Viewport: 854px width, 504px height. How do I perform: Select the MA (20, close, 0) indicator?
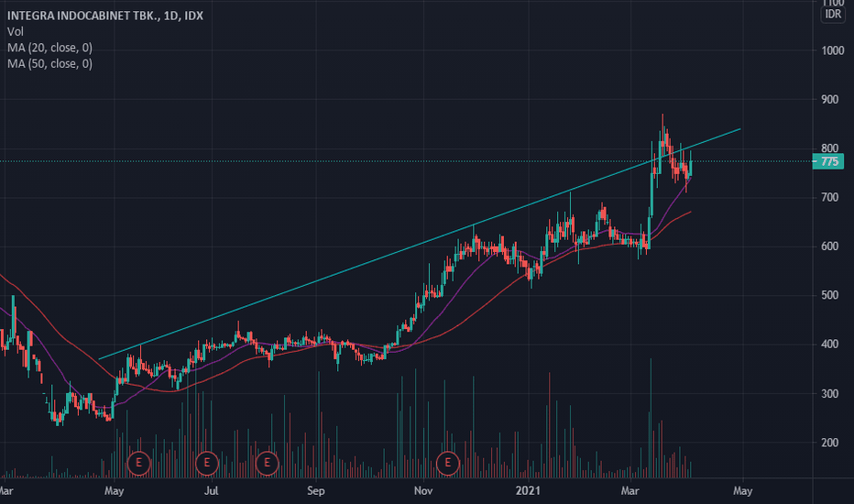(49, 48)
